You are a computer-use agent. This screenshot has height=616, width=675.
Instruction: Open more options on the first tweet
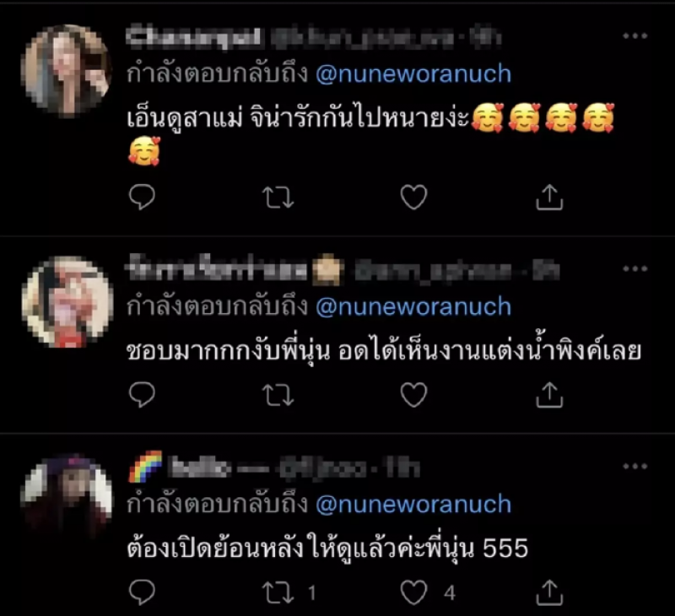[x=635, y=35]
